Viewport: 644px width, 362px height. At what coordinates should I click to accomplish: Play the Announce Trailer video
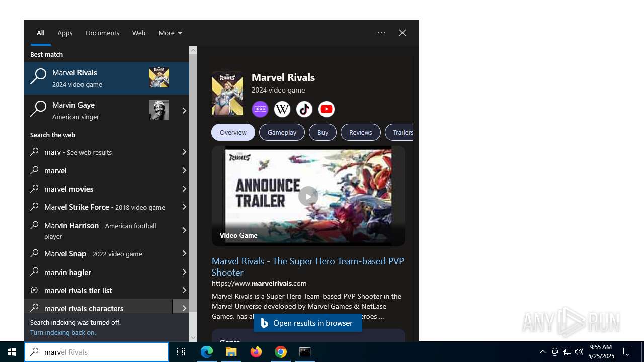[308, 196]
